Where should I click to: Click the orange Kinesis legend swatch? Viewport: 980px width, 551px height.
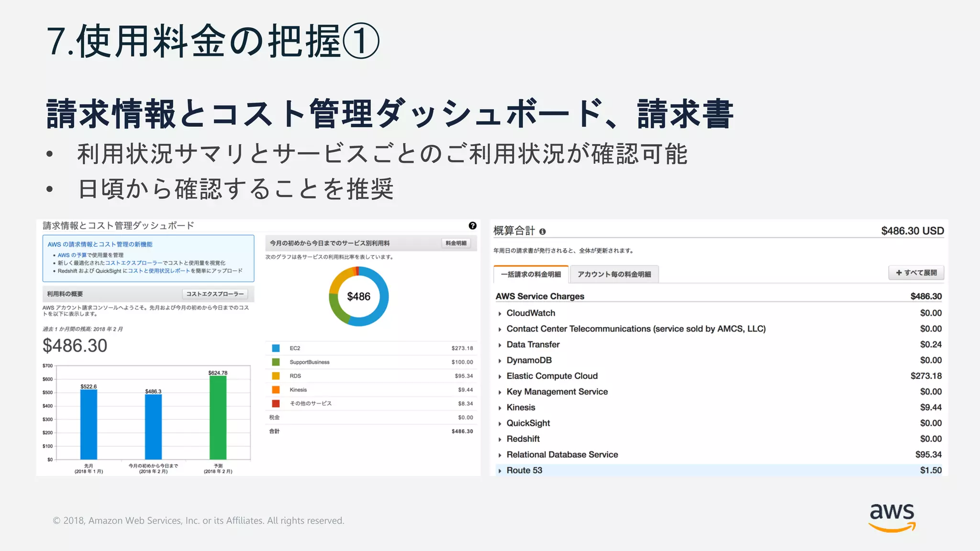(276, 390)
